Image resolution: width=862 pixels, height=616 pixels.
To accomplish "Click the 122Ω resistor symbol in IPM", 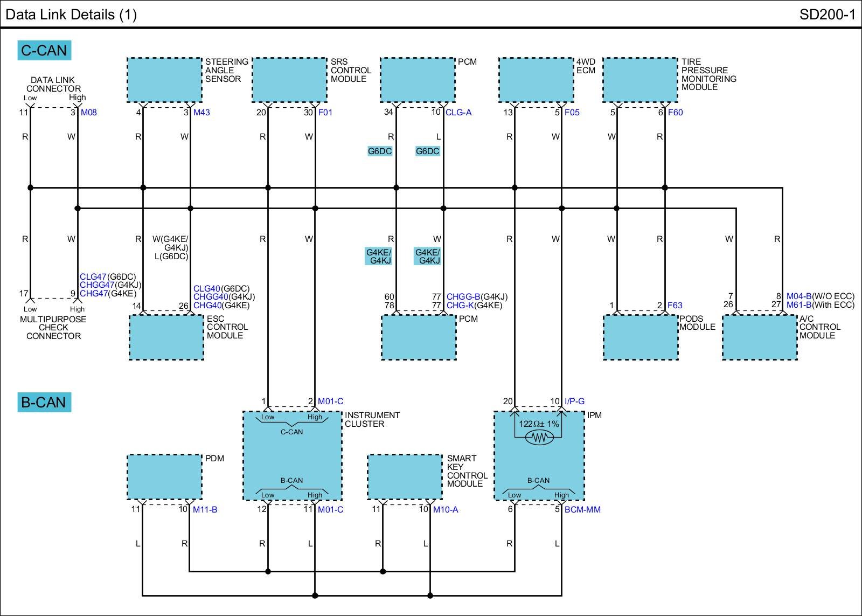I will [x=539, y=438].
